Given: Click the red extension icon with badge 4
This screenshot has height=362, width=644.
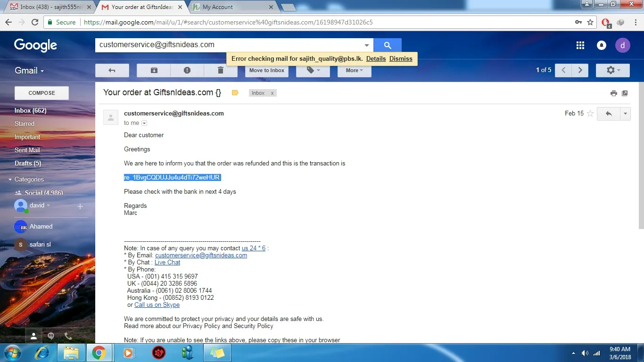Looking at the screenshot, I should coord(606,23).
